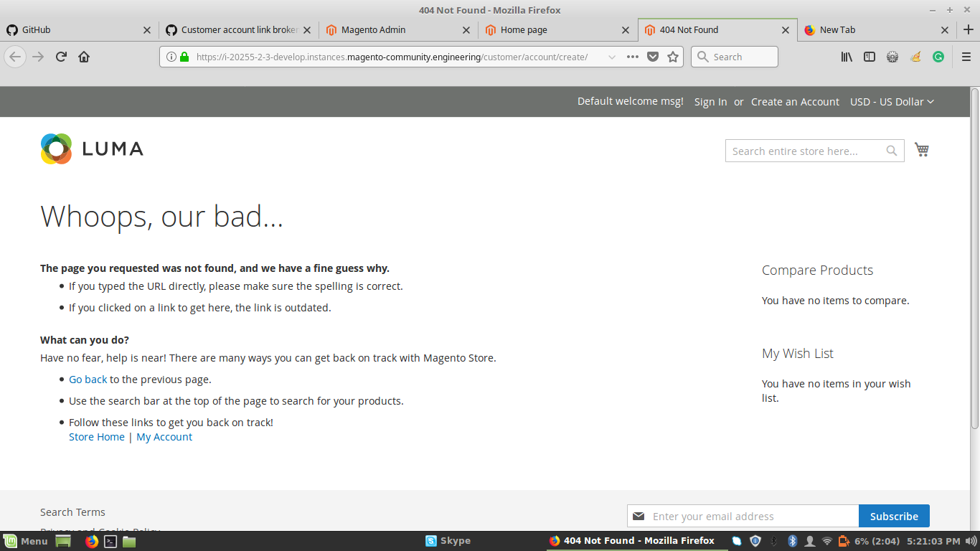This screenshot has height=551, width=980.
Task: Toggle the sidebar view icon
Action: (x=870, y=57)
